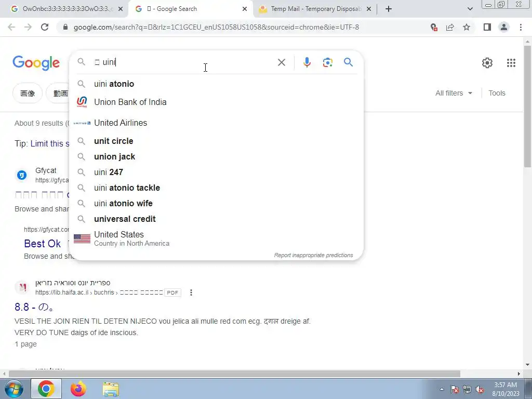Show hidden system tray icons

[442, 390]
